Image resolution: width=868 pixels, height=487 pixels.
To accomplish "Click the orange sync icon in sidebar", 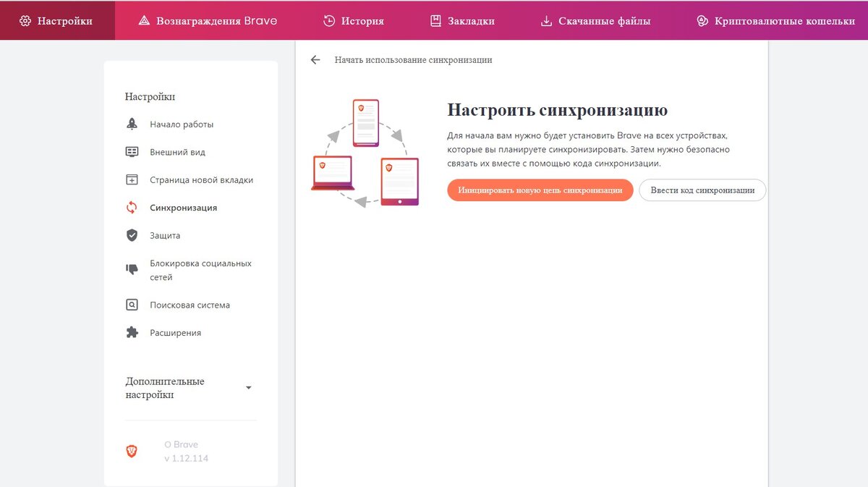I will click(132, 208).
